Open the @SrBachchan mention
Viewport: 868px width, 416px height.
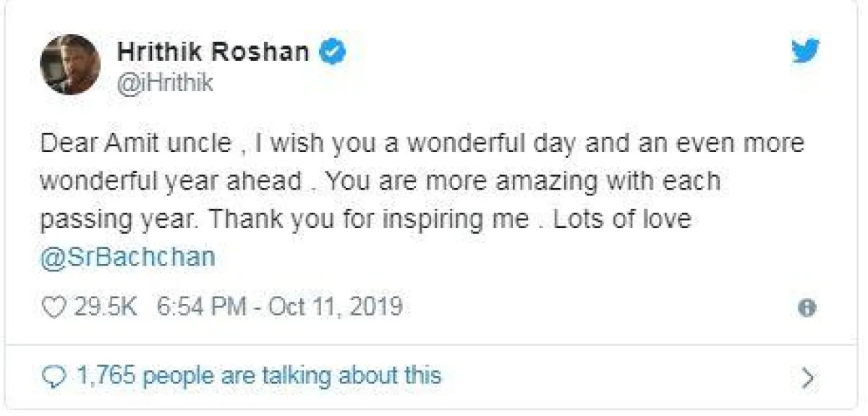128,258
